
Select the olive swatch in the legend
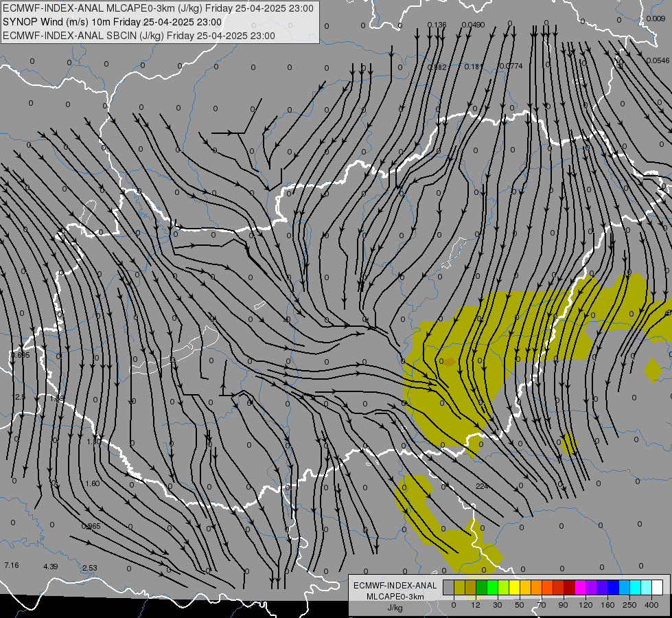[x=459, y=587]
